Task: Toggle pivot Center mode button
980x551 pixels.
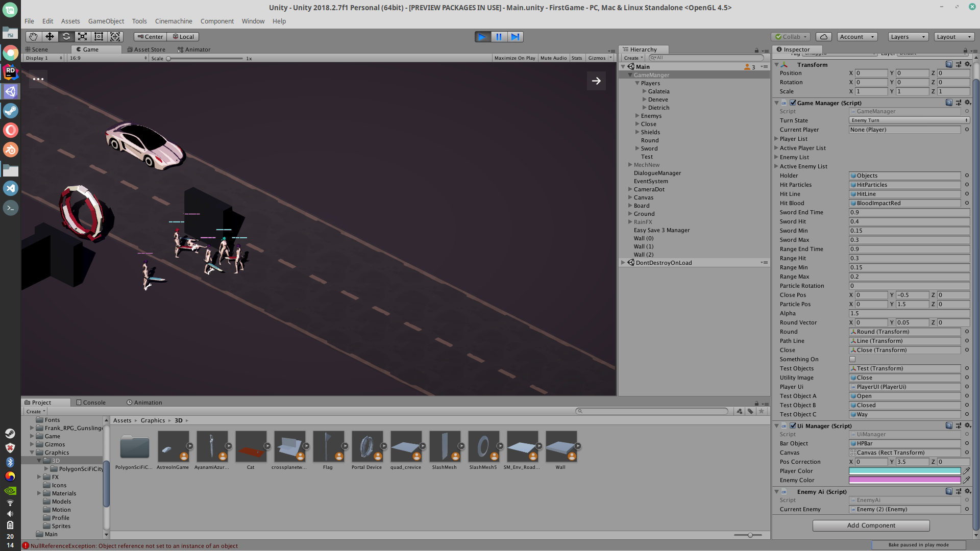Action: pos(150,37)
